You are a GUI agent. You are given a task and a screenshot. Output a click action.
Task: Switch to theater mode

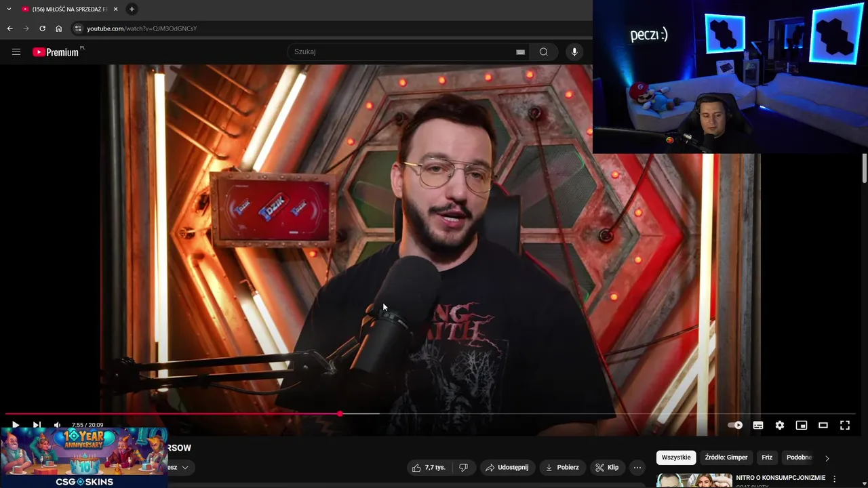tap(823, 425)
